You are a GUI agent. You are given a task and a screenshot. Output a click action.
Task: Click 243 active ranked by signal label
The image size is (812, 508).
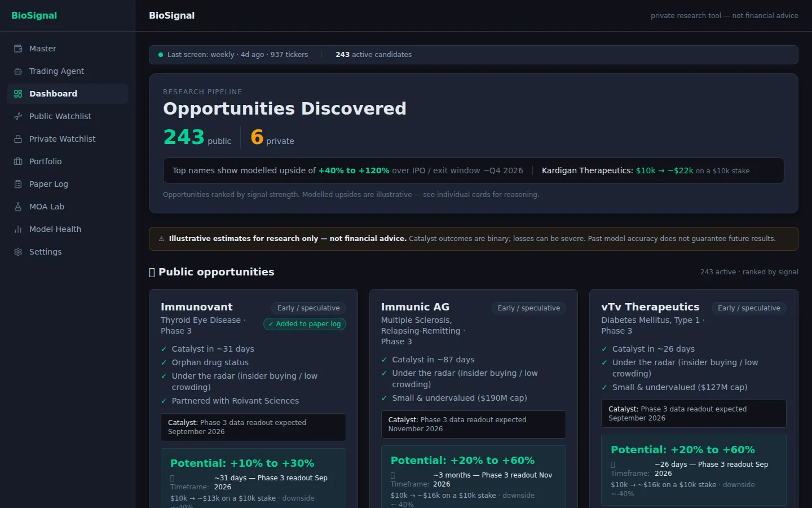(x=749, y=272)
